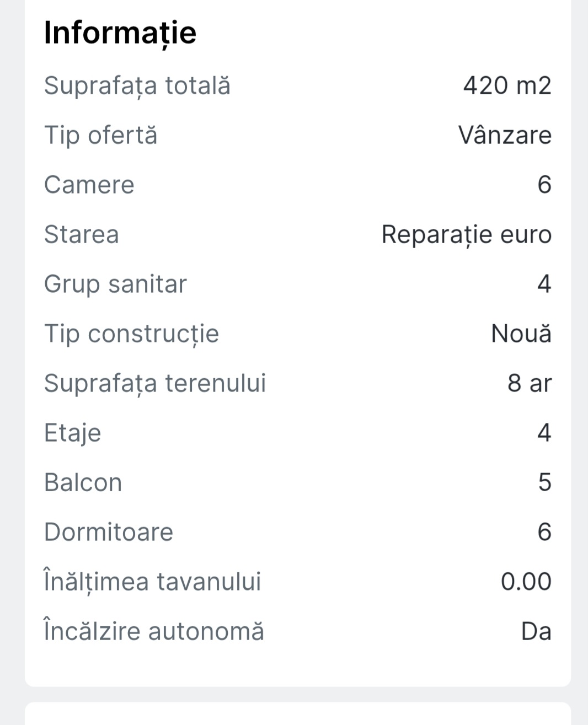Select the Nouă construction value

(x=521, y=334)
